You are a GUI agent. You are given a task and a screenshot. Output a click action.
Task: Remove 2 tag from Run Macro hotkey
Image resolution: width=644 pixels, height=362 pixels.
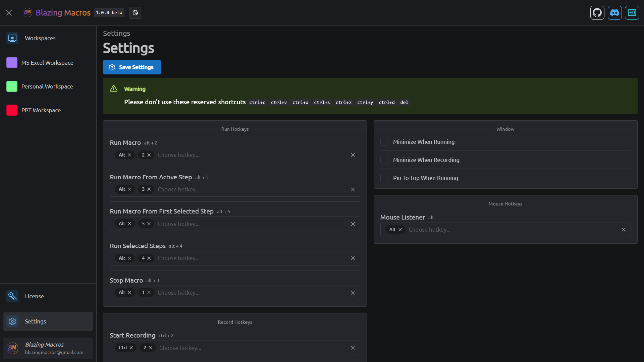149,155
